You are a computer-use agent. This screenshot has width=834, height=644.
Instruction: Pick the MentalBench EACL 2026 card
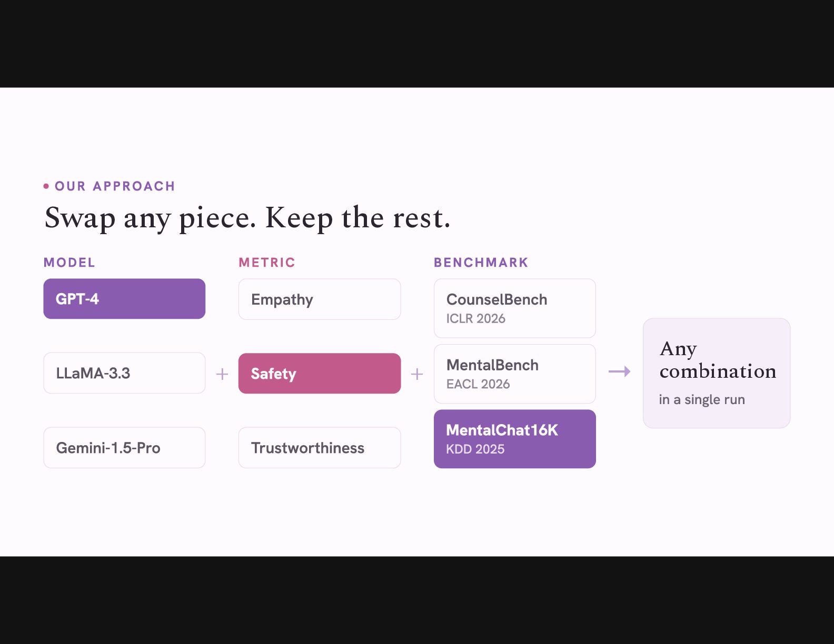[515, 374]
